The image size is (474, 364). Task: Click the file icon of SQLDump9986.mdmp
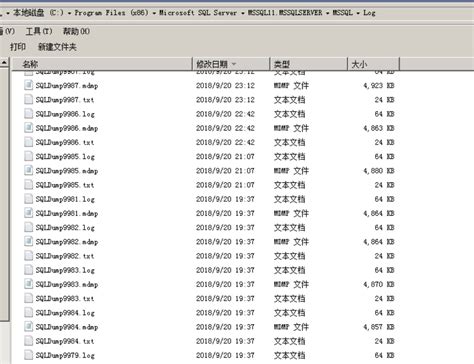(x=29, y=128)
